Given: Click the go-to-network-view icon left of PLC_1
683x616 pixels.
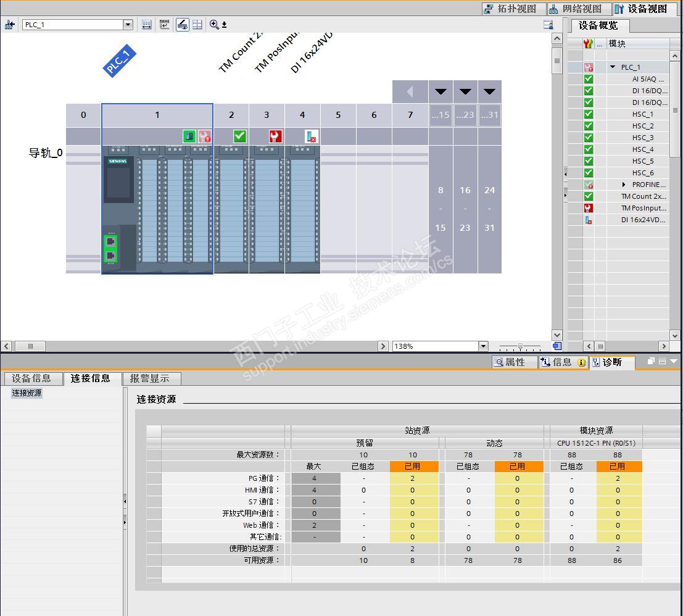Looking at the screenshot, I should pos(10,25).
